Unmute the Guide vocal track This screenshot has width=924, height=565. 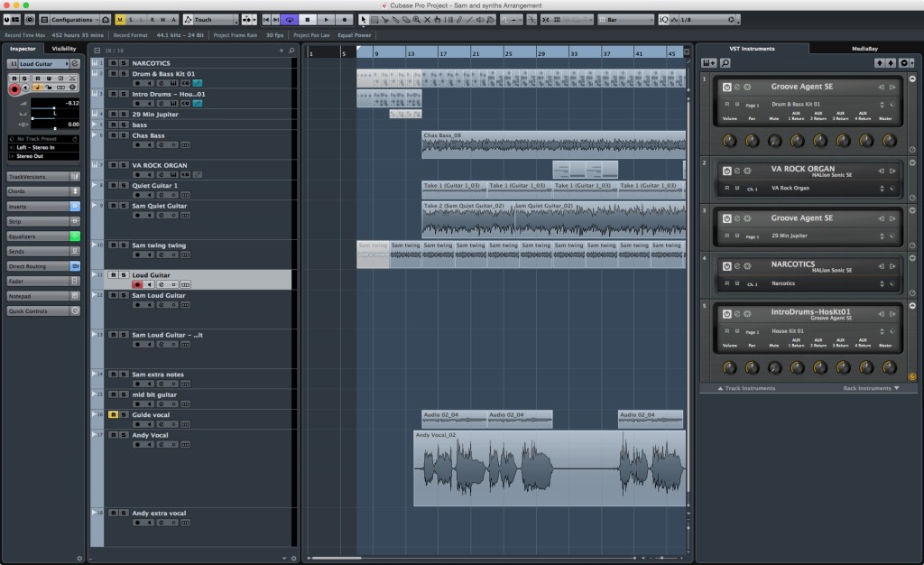[x=113, y=415]
